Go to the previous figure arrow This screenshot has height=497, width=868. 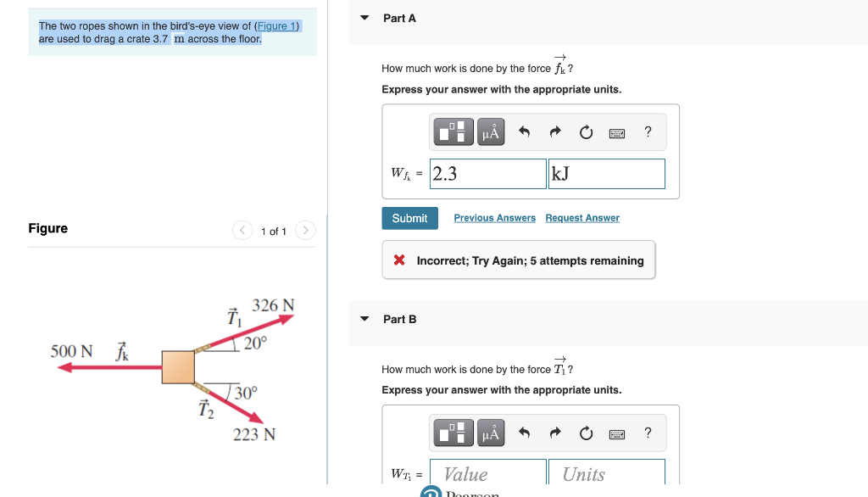click(242, 230)
